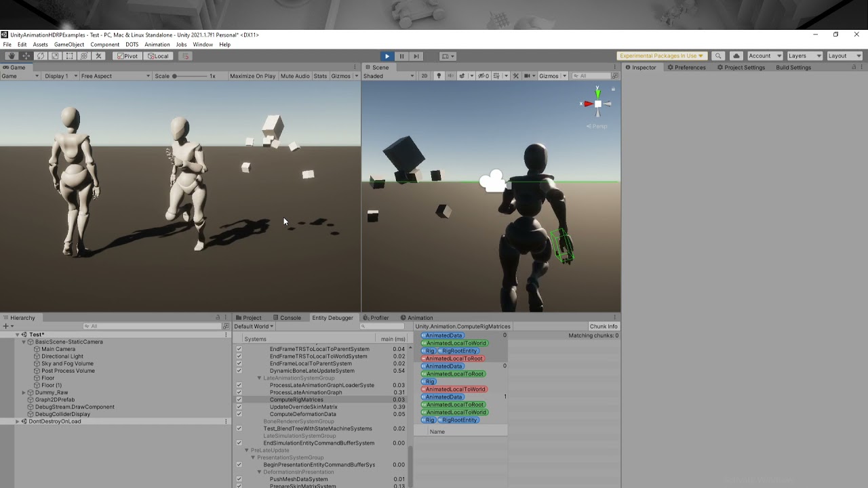Select the Rect transform tool
Viewport: 868px width, 488px height.
coord(69,56)
